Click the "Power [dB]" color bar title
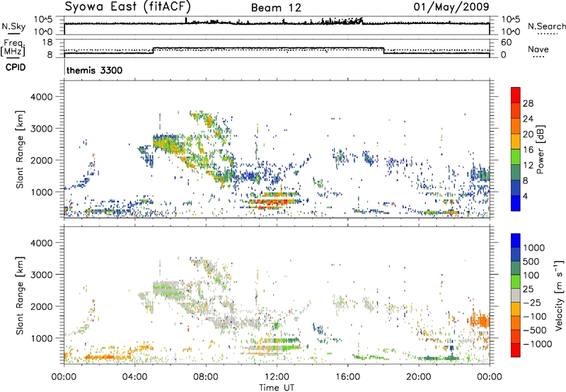 [540, 149]
